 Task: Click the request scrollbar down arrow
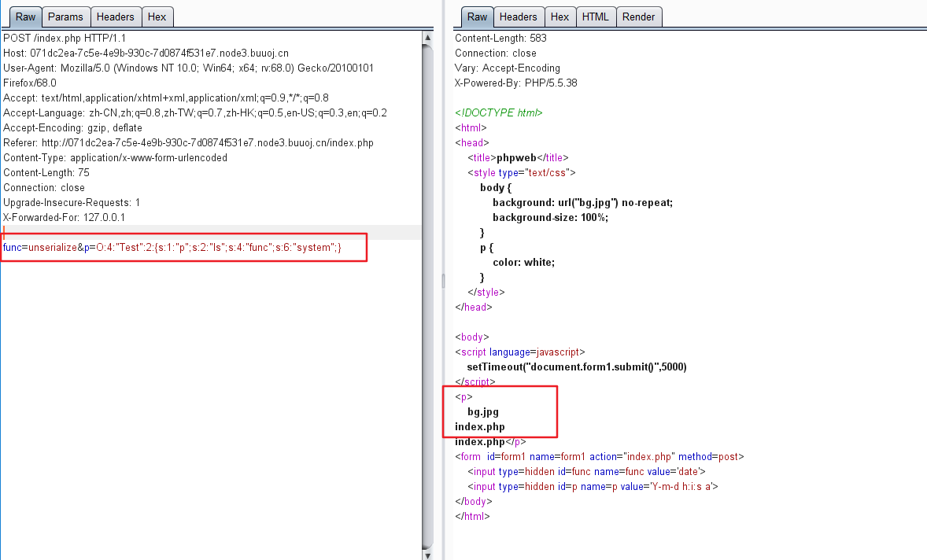(428, 555)
